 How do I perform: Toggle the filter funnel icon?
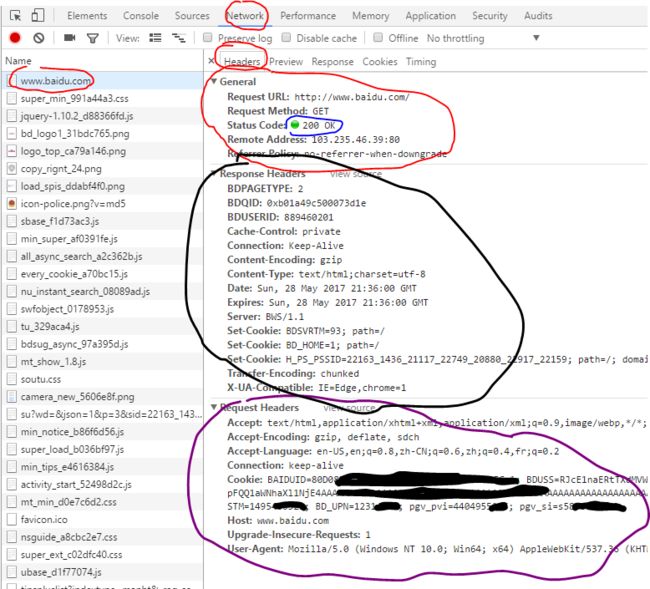click(x=92, y=39)
